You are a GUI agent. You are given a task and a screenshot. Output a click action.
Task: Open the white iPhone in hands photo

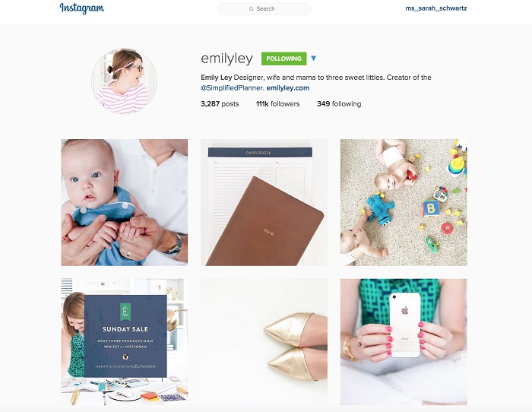pos(404,342)
